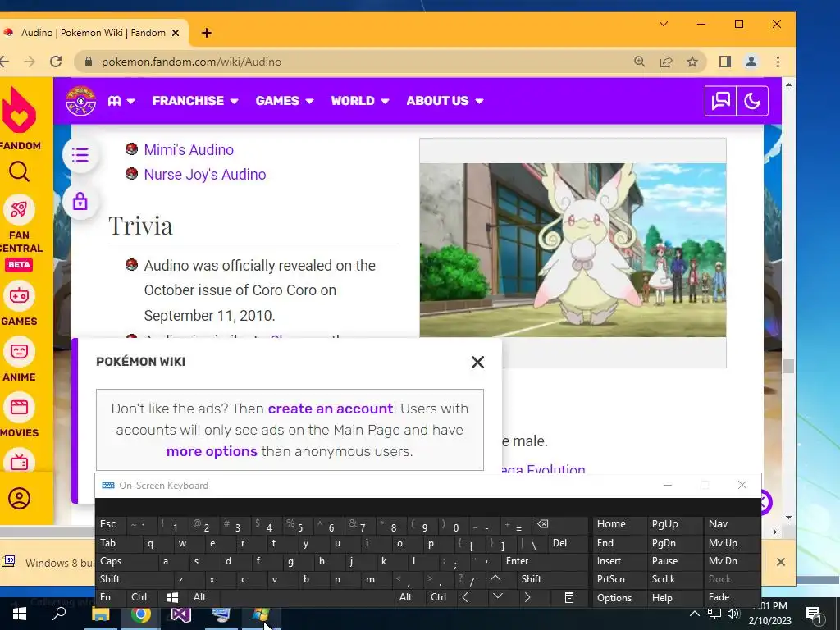This screenshot has width=840, height=630.
Task: Click the up arrow key on keyboard
Action: tap(495, 579)
